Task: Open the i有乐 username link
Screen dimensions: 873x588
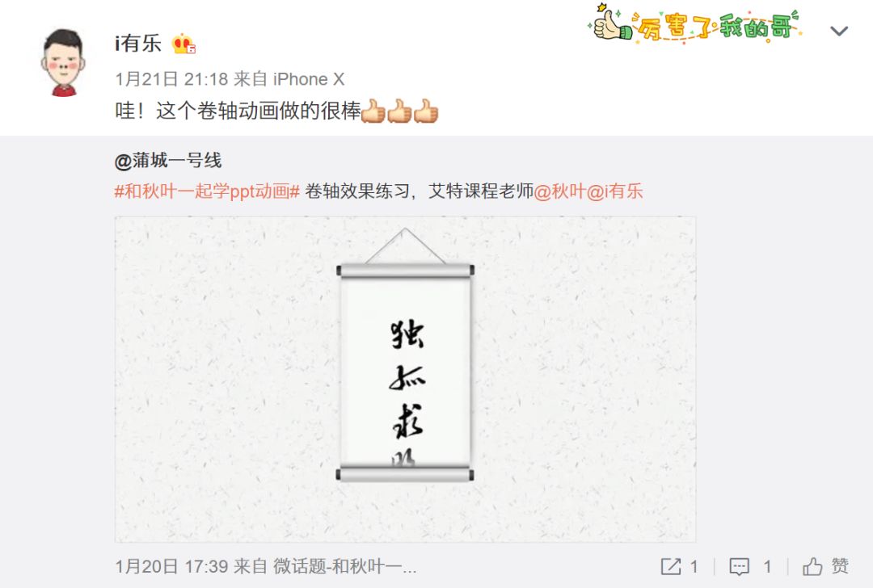Action: point(138,44)
